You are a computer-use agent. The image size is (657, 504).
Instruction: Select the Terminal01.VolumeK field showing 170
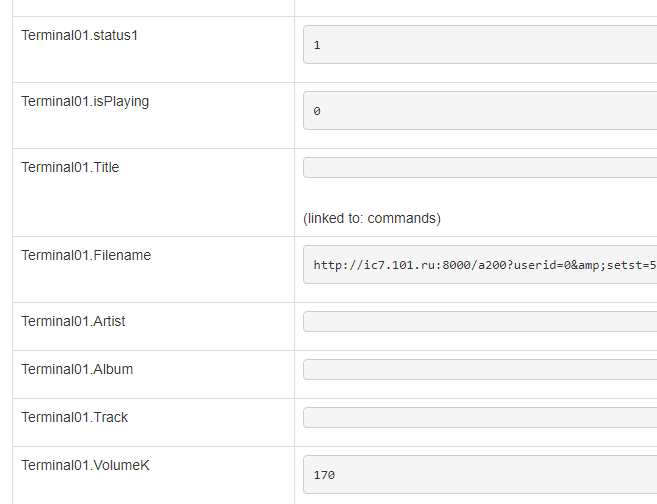(x=480, y=475)
